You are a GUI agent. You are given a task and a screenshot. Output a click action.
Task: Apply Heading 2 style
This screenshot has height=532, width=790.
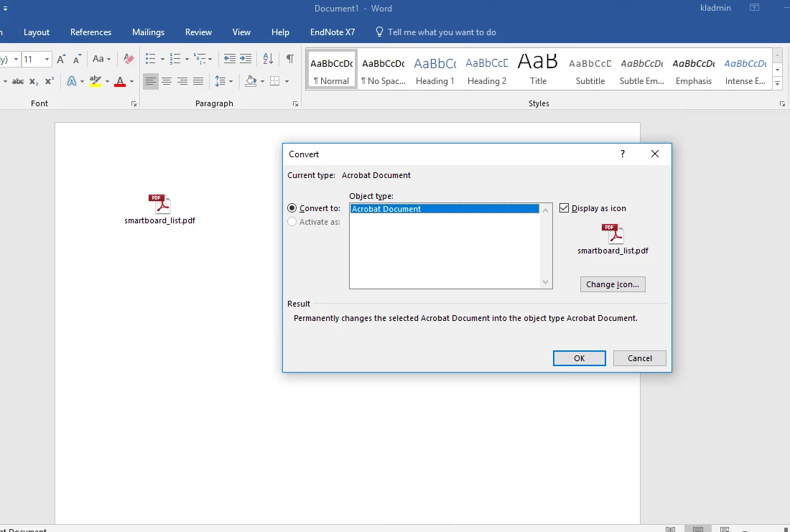pyautogui.click(x=487, y=70)
